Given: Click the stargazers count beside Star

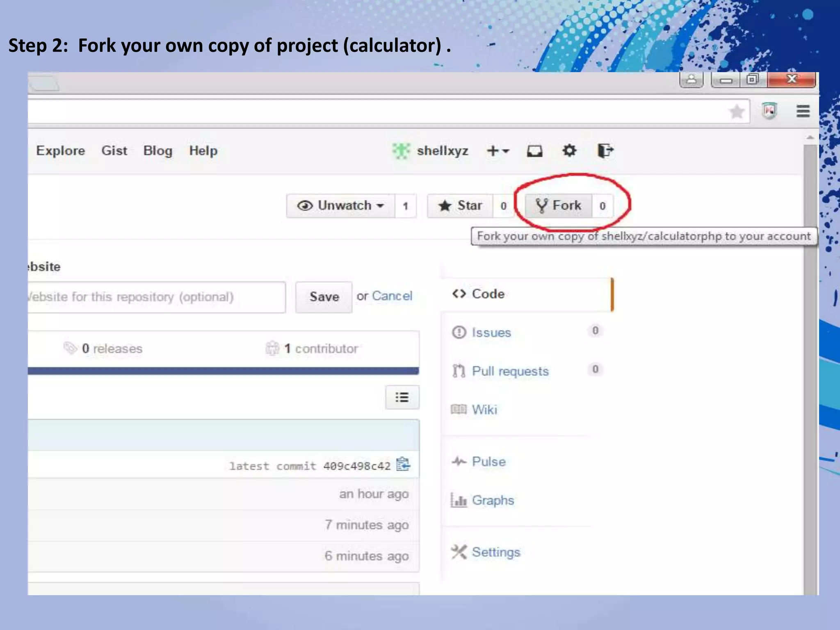Looking at the screenshot, I should tap(503, 206).
